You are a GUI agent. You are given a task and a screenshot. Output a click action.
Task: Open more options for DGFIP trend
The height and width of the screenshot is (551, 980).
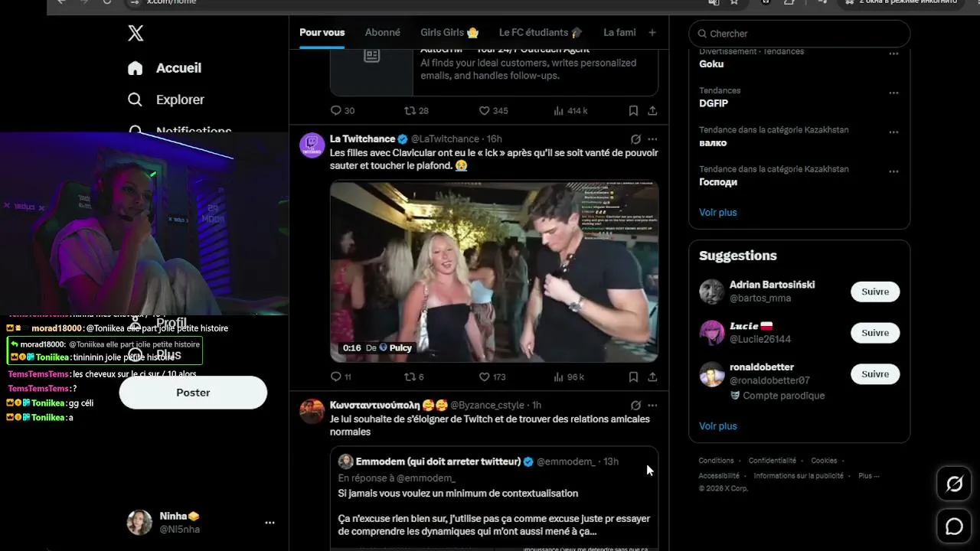click(x=893, y=93)
